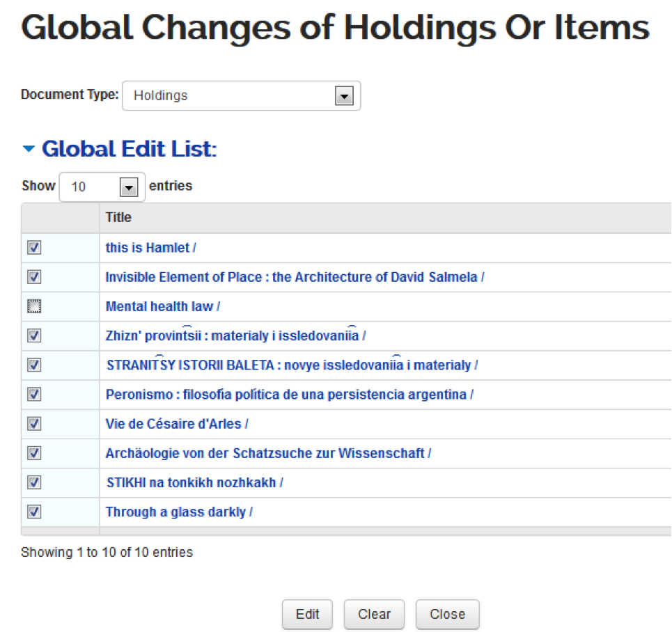This screenshot has height=632, width=672.
Task: Sort by the Title column header
Action: tap(118, 218)
